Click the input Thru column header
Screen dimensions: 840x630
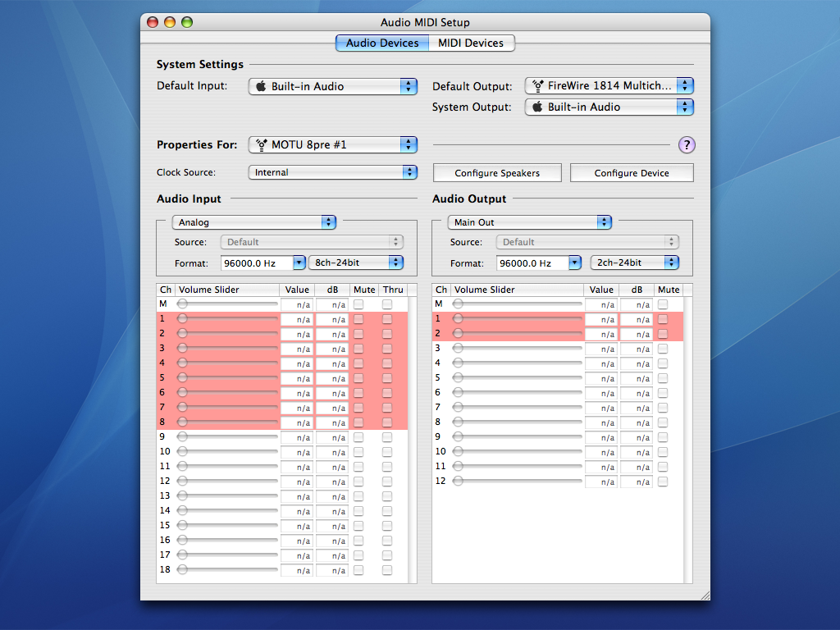coord(393,290)
